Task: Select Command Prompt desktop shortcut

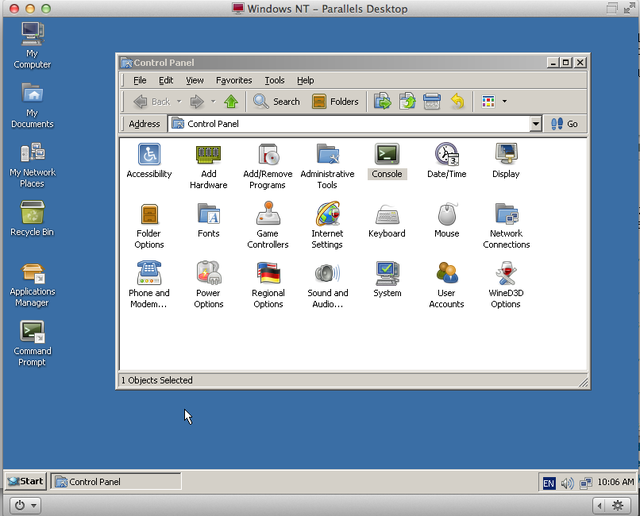Action: pyautogui.click(x=32, y=344)
